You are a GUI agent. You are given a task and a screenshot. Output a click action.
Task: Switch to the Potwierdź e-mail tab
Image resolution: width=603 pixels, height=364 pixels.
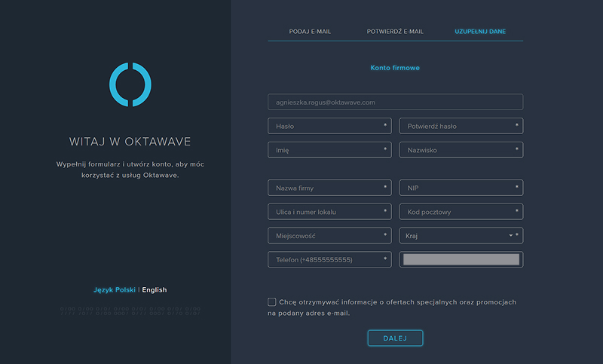click(395, 32)
